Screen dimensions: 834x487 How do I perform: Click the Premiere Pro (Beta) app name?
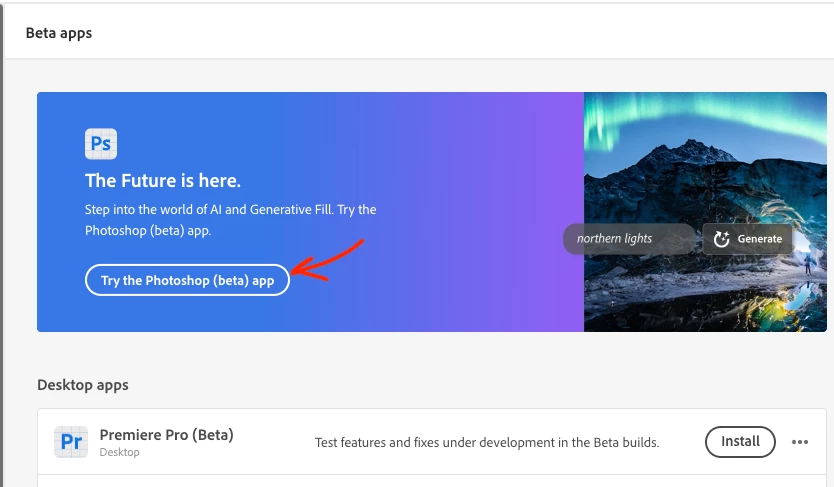[166, 435]
